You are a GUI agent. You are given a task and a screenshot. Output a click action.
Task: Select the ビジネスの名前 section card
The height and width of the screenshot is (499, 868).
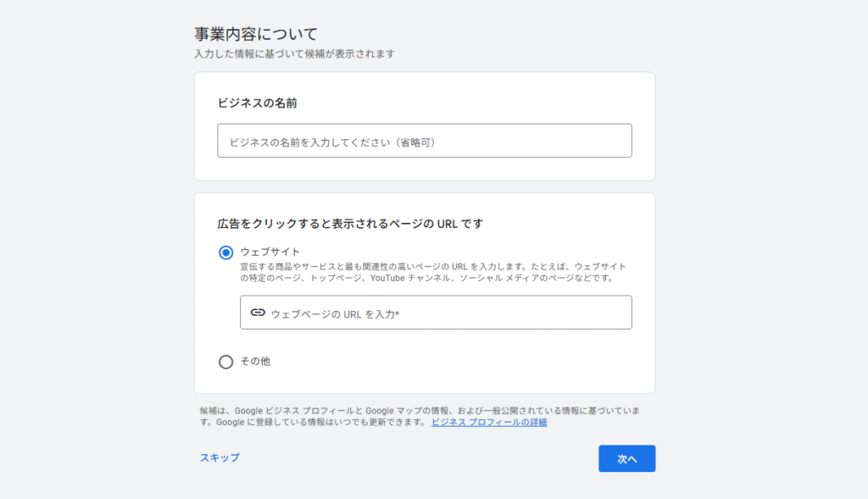424,125
